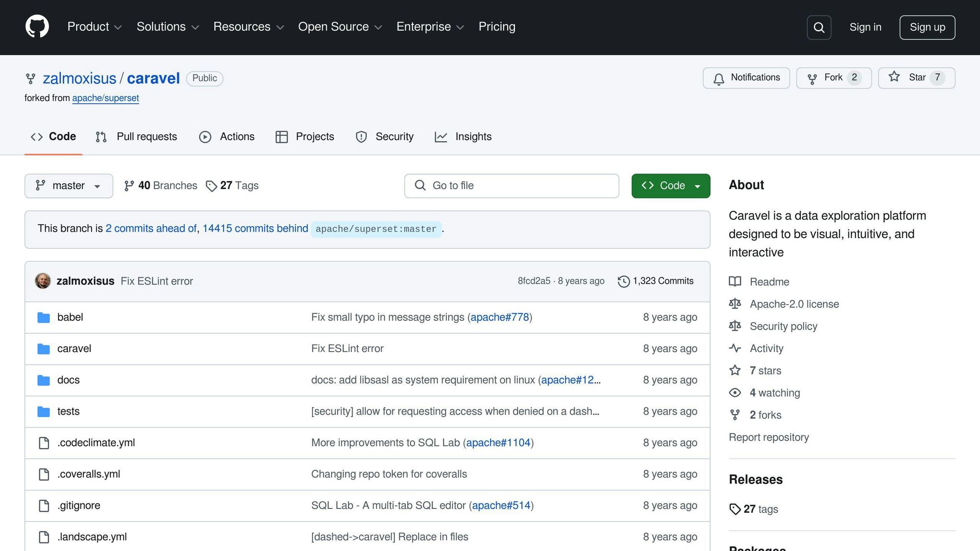The width and height of the screenshot is (980, 551).
Task: Open 2 commits ahead of link
Action: point(151,229)
